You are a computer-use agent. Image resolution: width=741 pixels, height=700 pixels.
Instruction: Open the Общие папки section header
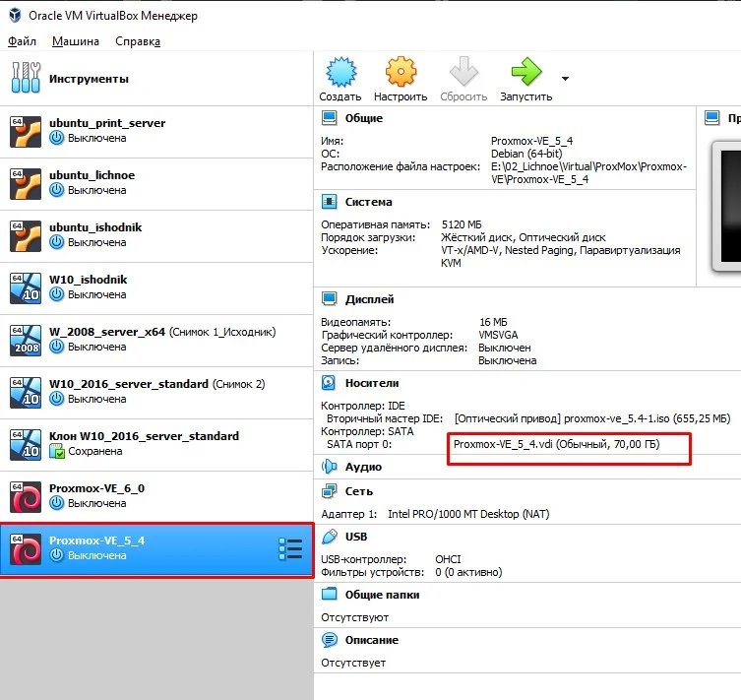pos(383,595)
